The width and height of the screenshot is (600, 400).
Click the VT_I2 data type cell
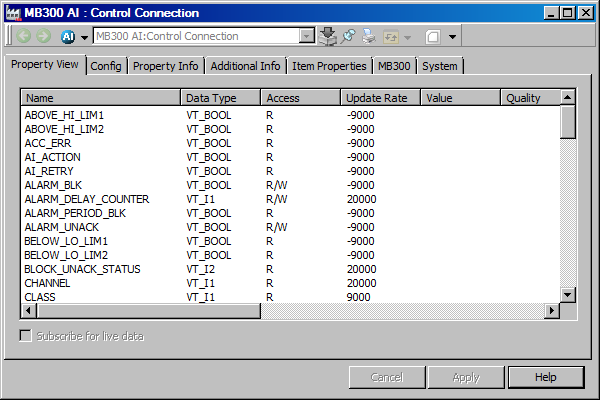point(201,269)
